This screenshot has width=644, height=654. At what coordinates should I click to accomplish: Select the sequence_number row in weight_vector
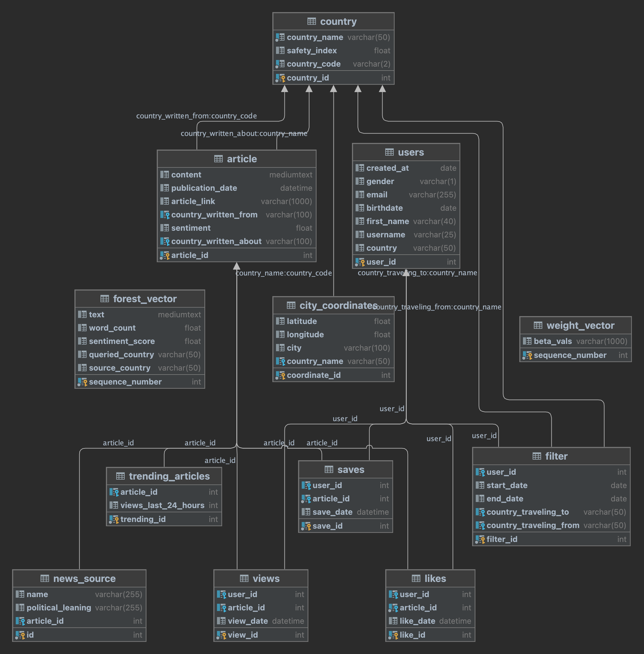tap(575, 355)
